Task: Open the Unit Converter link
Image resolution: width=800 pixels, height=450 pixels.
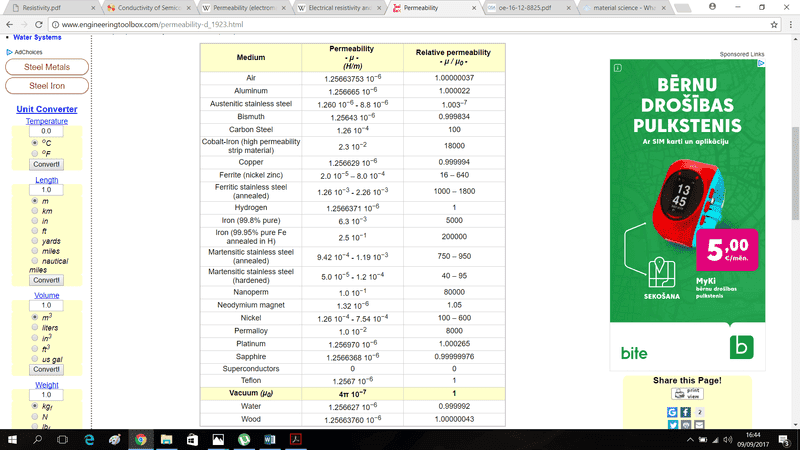Action: click(x=46, y=109)
